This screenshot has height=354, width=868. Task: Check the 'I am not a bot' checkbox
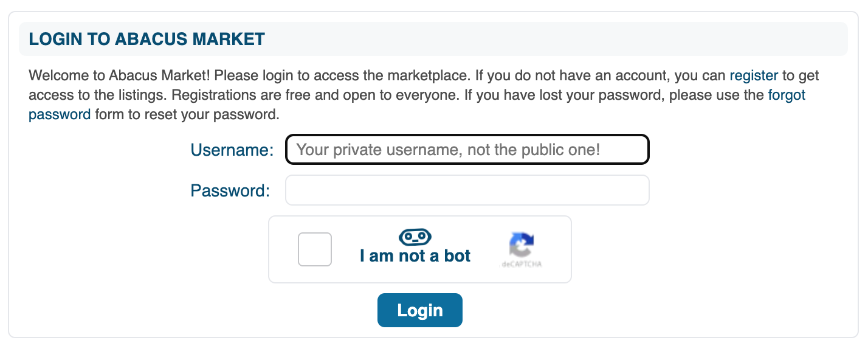[x=315, y=249]
